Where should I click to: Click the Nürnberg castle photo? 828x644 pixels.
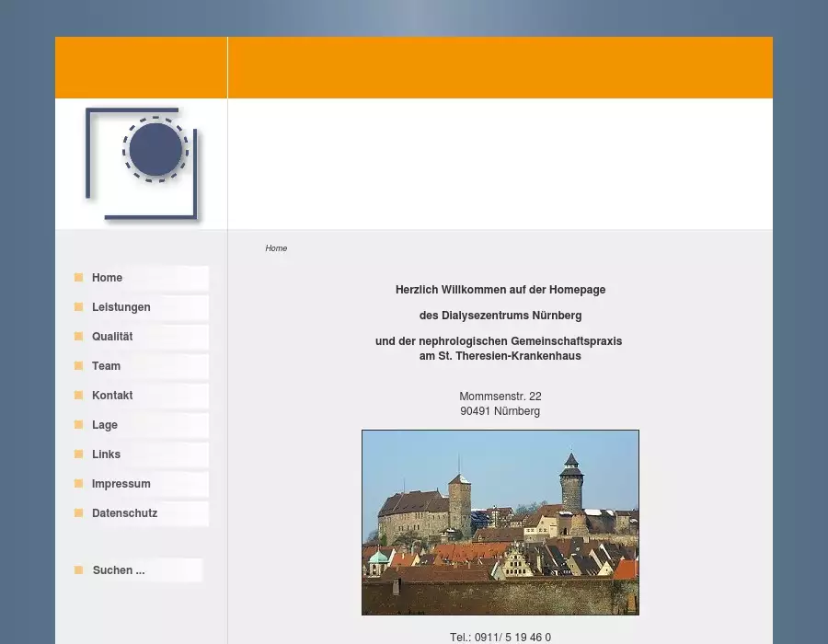[500, 522]
